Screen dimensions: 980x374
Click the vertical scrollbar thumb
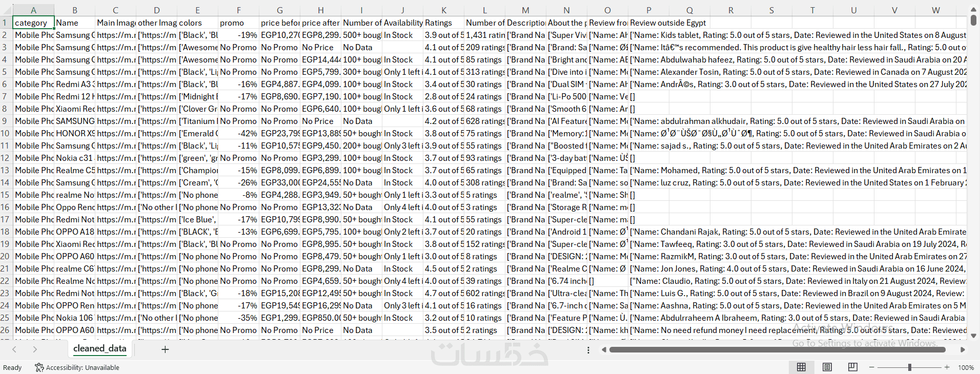(973, 20)
